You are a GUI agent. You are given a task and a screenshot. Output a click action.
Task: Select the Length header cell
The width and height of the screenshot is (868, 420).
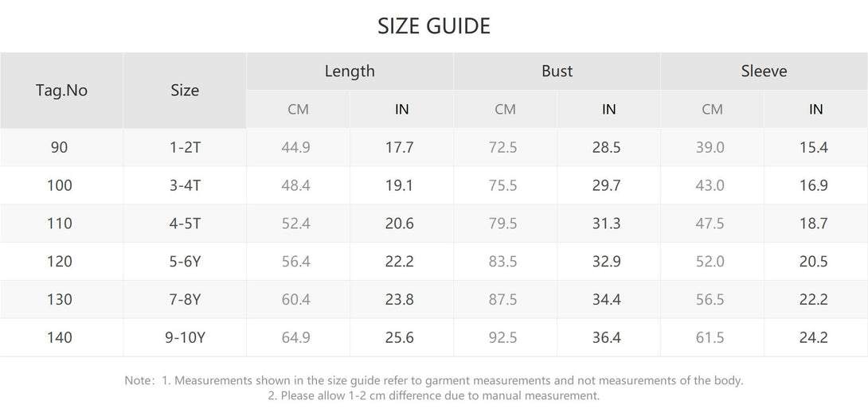(x=350, y=71)
